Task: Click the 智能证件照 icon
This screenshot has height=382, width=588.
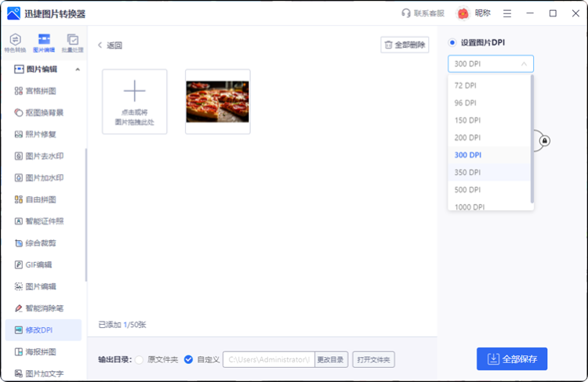Action: coord(18,221)
